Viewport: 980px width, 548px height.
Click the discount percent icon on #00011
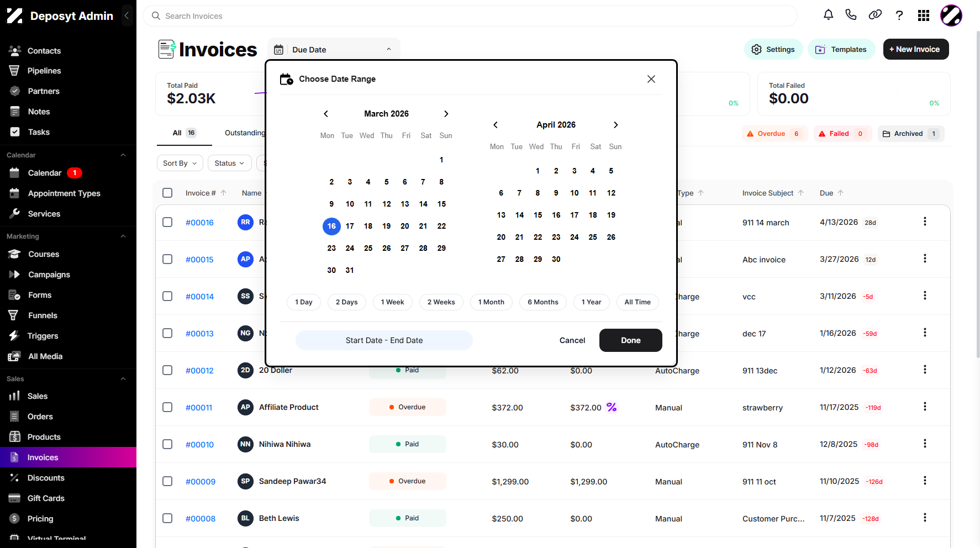[612, 407]
